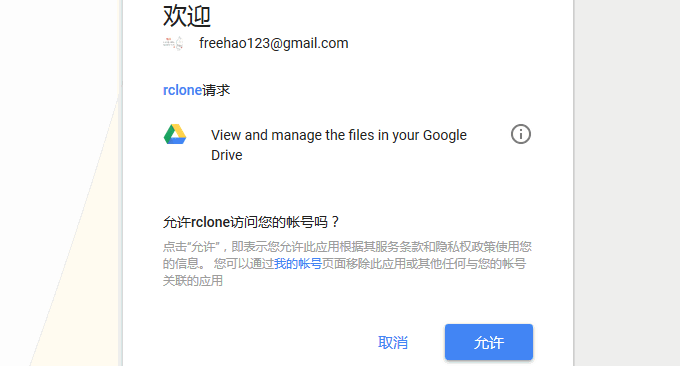680x366 pixels.
Task: Click the info icon beside Drive permission
Action: pyautogui.click(x=520, y=134)
